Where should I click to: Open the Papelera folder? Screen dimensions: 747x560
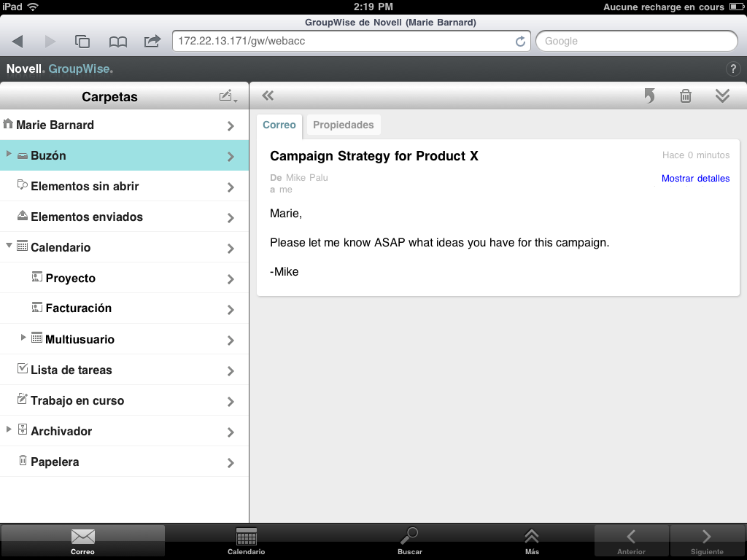[x=124, y=462]
